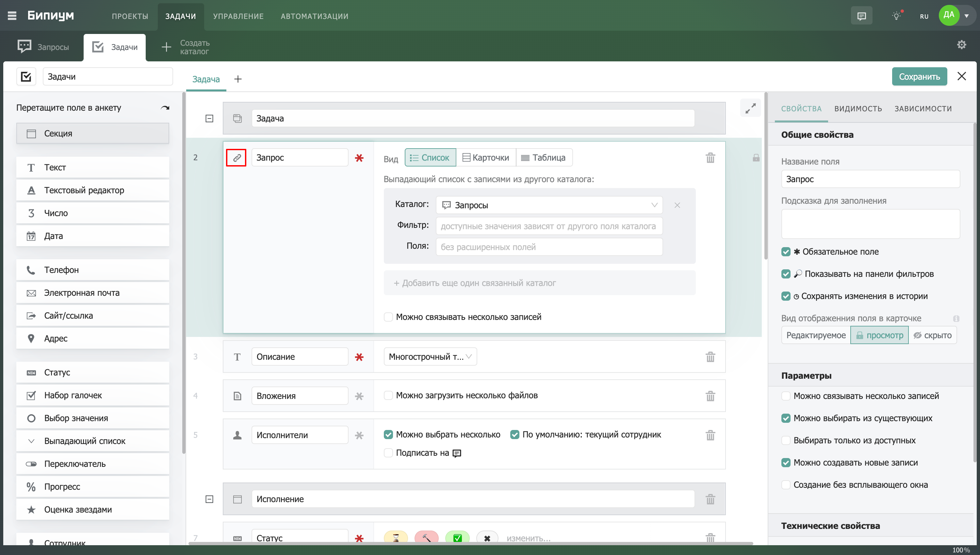Click the link icon beside the Запрос field
Viewport: 980px width, 555px height.
click(x=236, y=157)
